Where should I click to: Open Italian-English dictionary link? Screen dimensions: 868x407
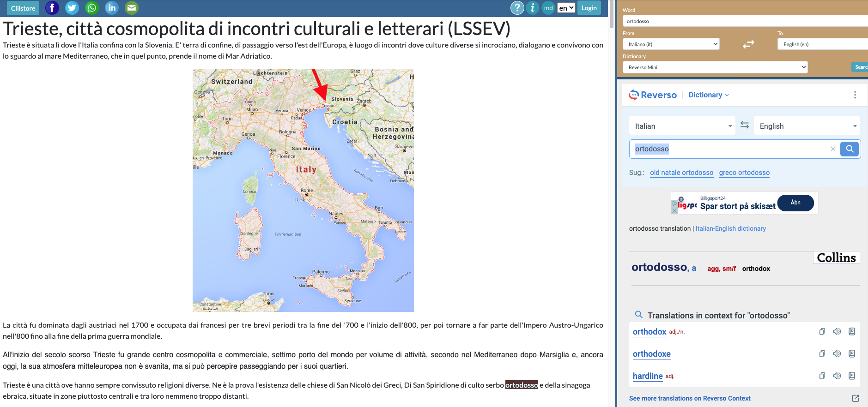(x=731, y=228)
